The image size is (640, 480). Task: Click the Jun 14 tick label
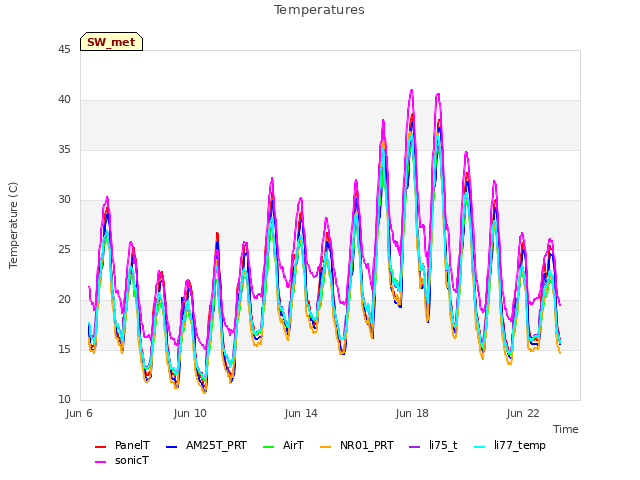[301, 413]
